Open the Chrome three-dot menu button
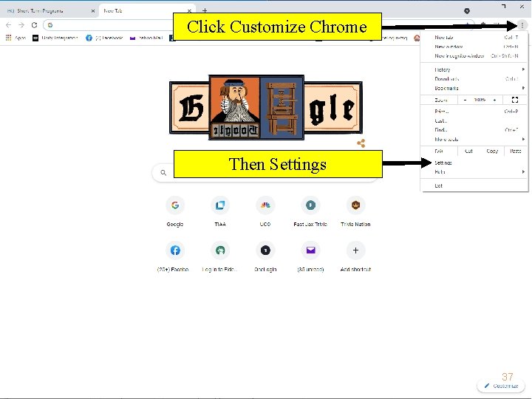 (x=522, y=25)
